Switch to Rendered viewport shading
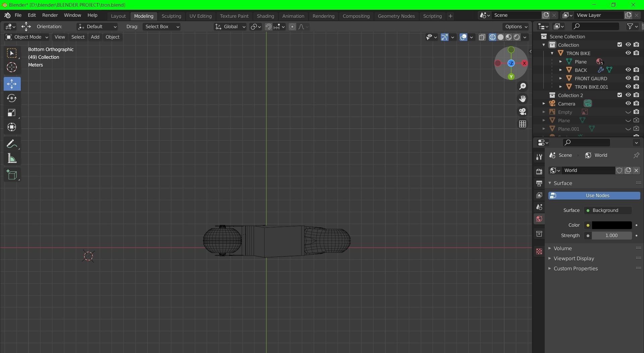The image size is (644, 353). [x=517, y=37]
